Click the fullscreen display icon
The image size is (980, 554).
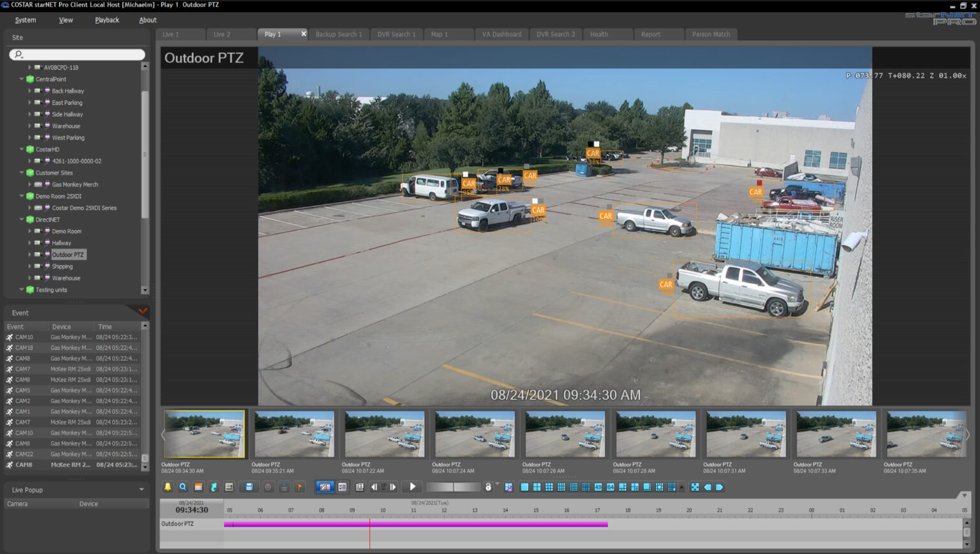(695, 487)
